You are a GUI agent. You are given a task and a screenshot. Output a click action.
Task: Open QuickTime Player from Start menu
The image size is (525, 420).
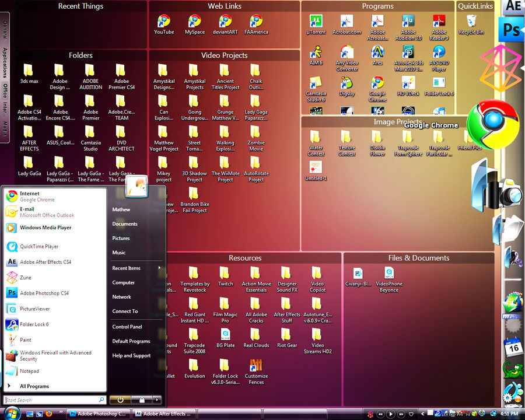pyautogui.click(x=55, y=247)
